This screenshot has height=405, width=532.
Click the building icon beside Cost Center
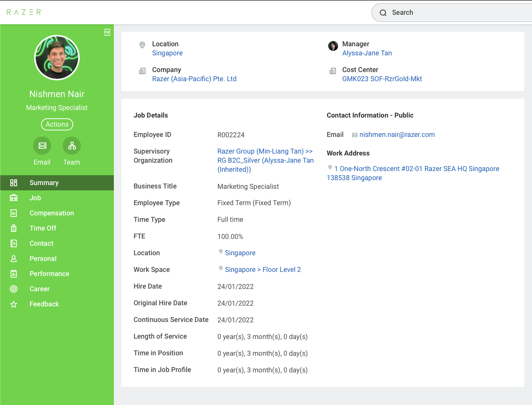[x=333, y=71]
